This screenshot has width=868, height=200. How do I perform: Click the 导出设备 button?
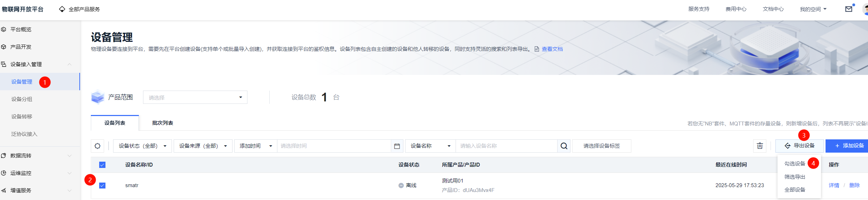799,146
